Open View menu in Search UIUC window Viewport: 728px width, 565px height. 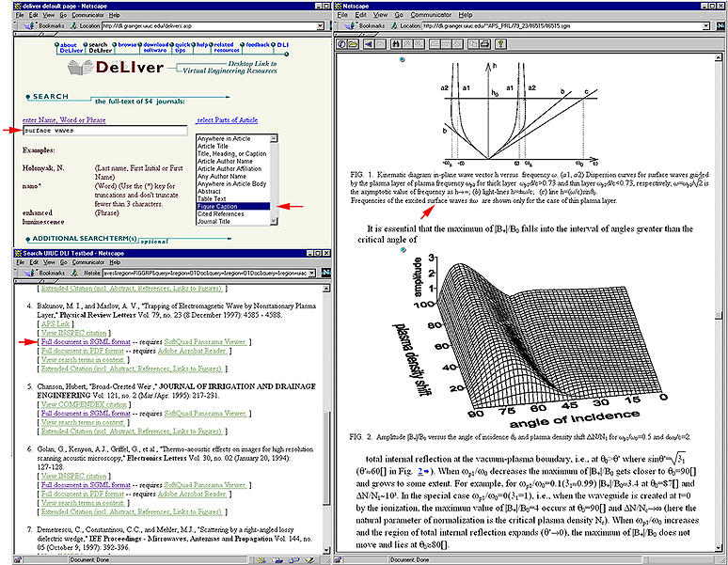49,262
